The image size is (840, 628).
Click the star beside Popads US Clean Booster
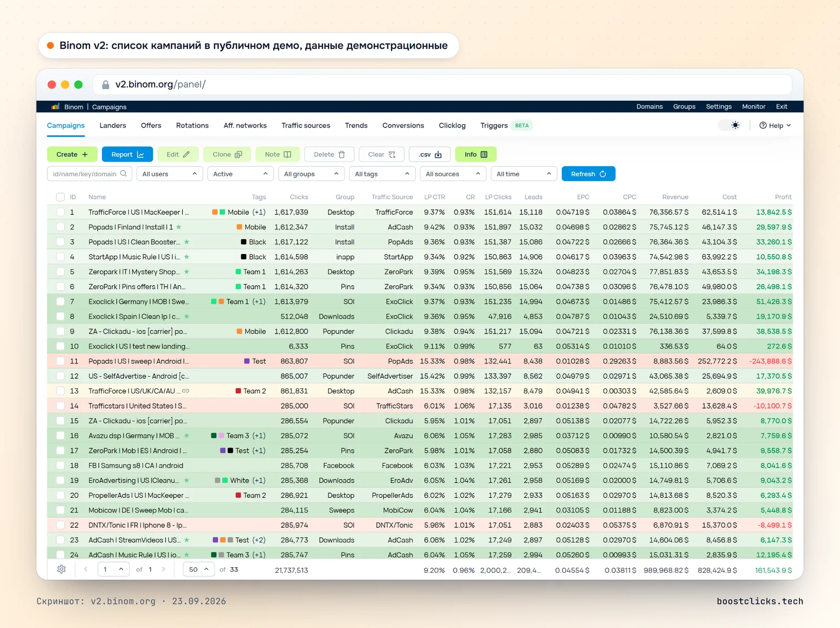point(187,242)
